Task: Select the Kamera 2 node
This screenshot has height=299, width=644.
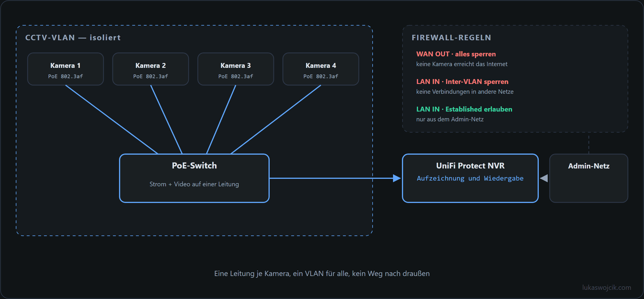Action: pos(151,69)
